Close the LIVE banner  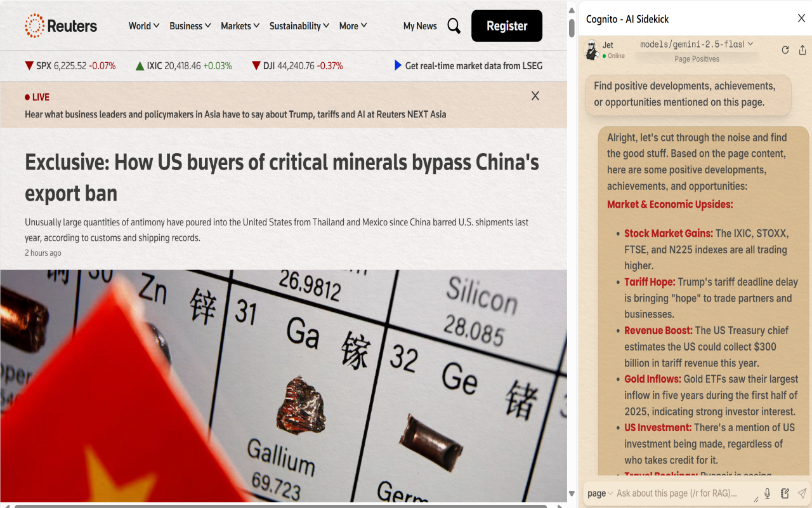tap(535, 96)
